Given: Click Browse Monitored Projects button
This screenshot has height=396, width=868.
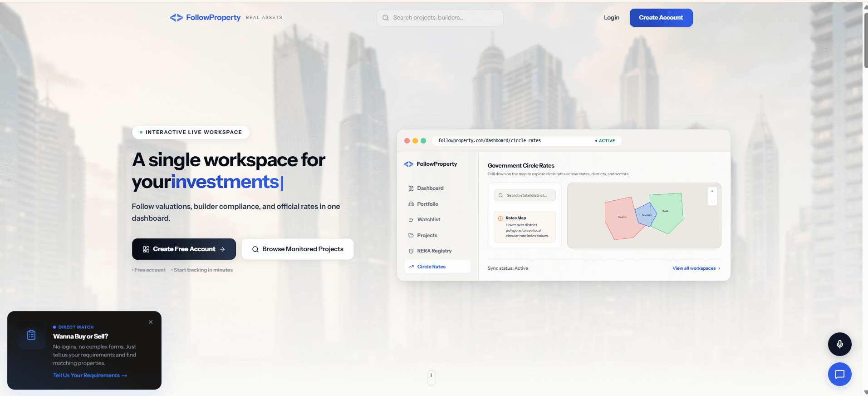Looking at the screenshot, I should pos(298,249).
